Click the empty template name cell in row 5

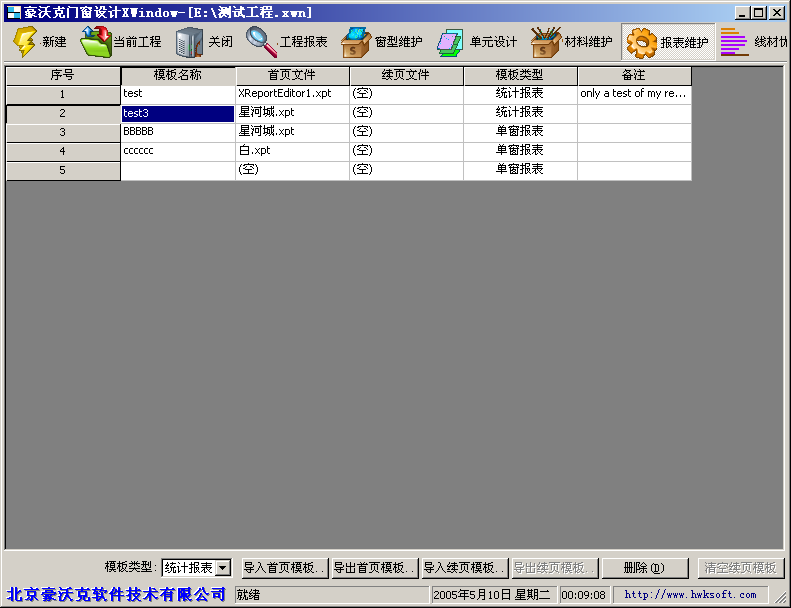[178, 171]
